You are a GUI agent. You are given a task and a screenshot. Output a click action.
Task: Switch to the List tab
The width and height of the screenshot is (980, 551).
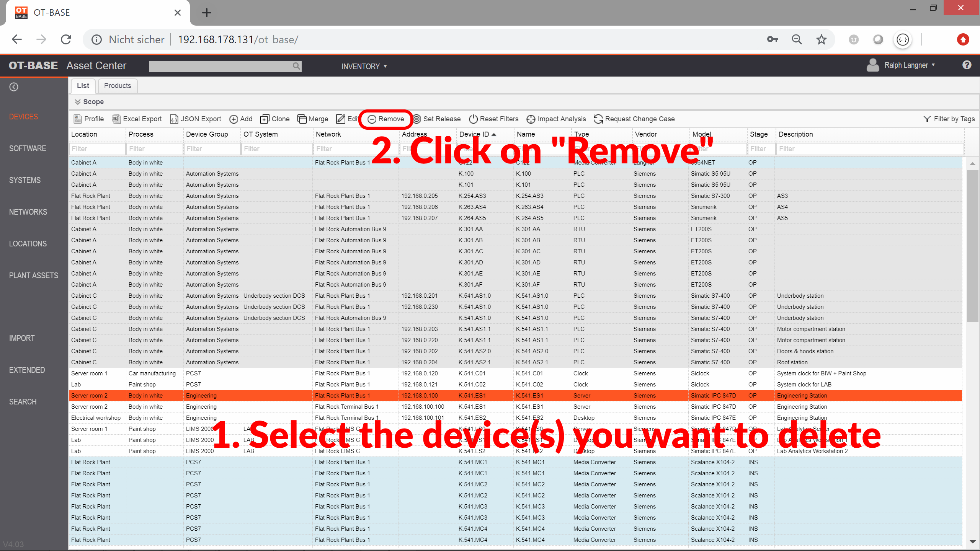(x=83, y=86)
